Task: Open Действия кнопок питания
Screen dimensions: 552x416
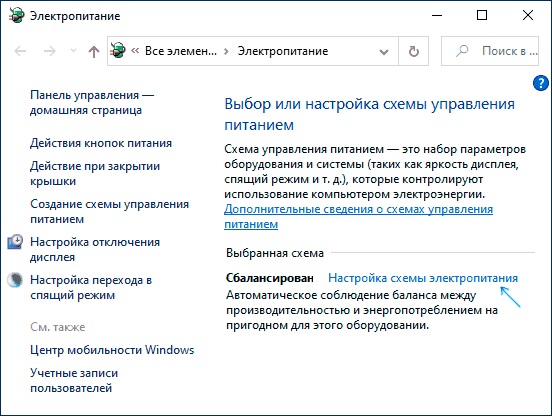Action: click(x=101, y=143)
